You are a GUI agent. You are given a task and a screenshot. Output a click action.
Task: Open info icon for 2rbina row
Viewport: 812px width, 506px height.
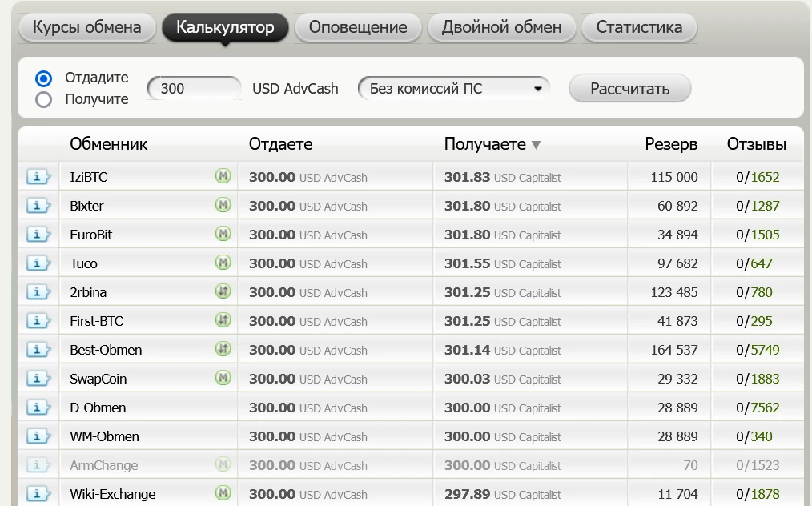tap(38, 292)
